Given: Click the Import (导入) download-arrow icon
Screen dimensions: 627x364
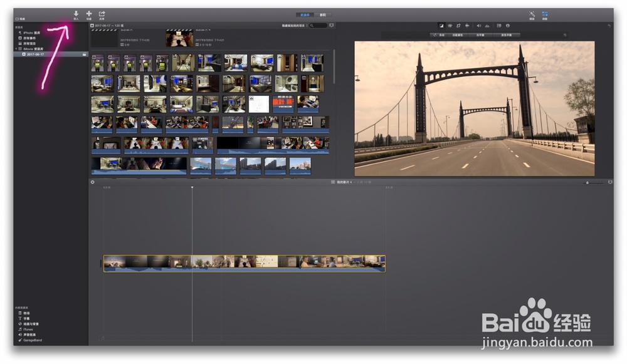Looking at the screenshot, I should pyautogui.click(x=76, y=14).
